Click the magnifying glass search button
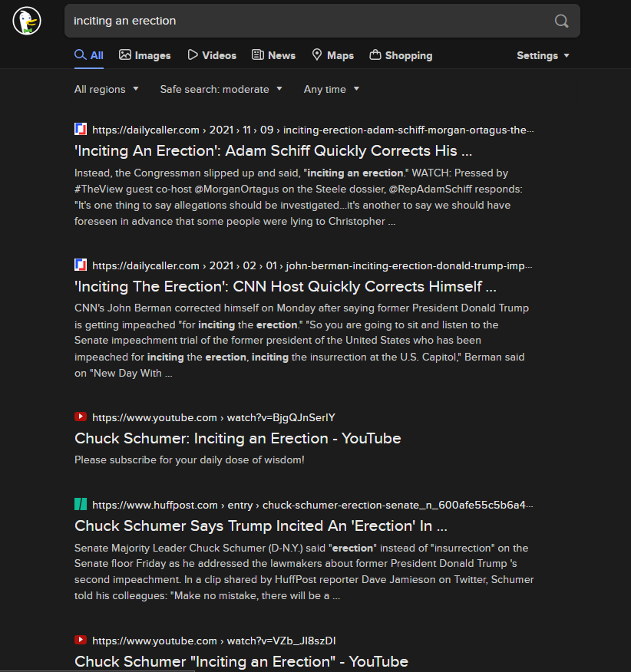Screen dimensions: 631x672 pos(561,21)
